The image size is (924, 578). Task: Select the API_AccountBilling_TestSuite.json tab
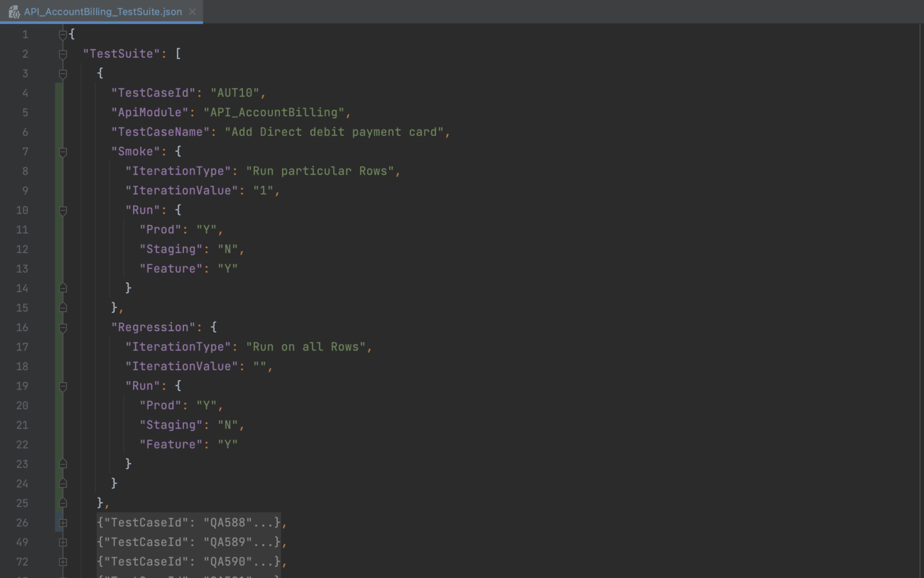102,11
